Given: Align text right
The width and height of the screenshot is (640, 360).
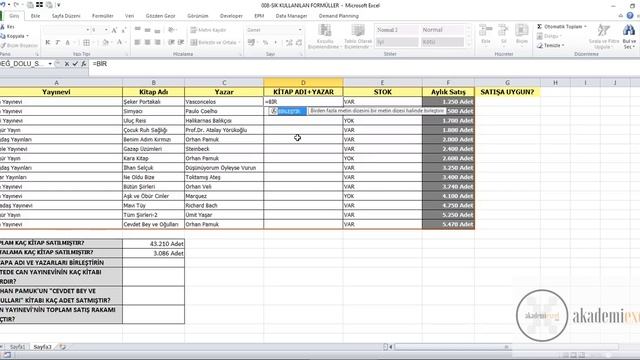Looking at the screenshot, I should pos(157,42).
